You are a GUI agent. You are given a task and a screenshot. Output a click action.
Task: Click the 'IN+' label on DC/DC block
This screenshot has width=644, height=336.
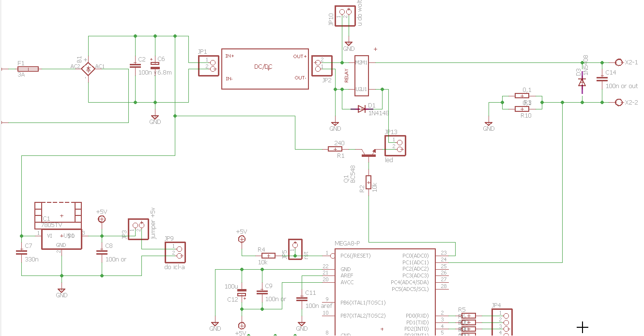tap(230, 56)
